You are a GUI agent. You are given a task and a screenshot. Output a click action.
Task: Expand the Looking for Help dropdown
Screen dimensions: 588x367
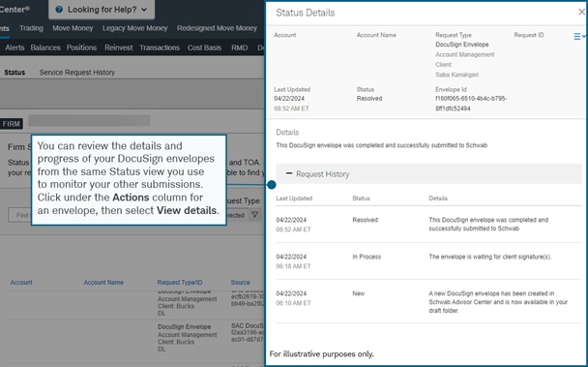102,10
